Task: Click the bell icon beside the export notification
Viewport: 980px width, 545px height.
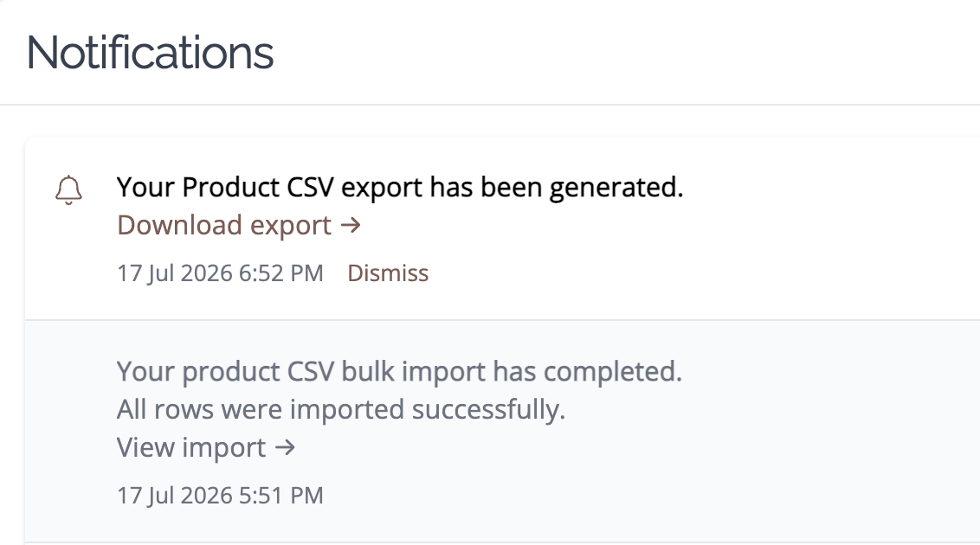Action: (x=68, y=189)
